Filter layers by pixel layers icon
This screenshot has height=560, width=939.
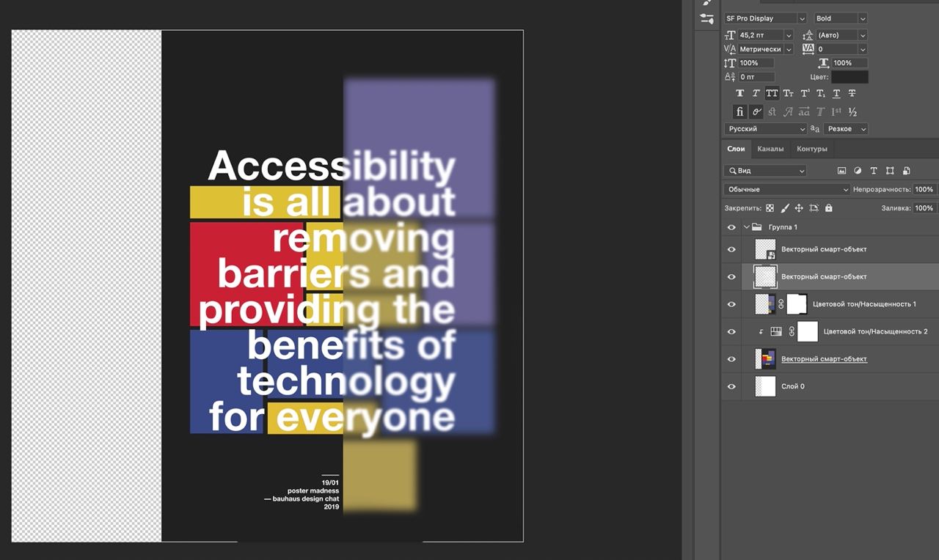pos(841,171)
